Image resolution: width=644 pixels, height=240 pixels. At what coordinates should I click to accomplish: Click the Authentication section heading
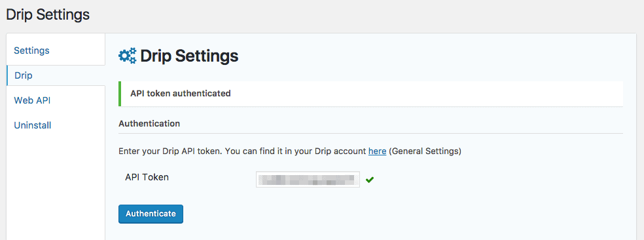point(149,123)
